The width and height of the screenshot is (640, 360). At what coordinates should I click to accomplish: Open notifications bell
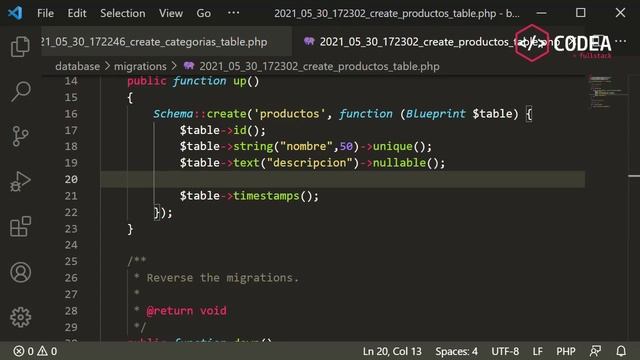click(x=621, y=351)
